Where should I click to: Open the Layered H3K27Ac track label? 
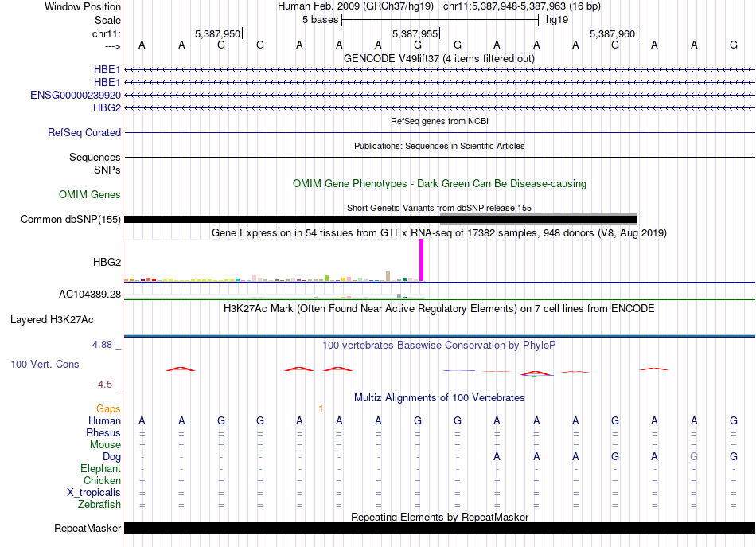52,320
